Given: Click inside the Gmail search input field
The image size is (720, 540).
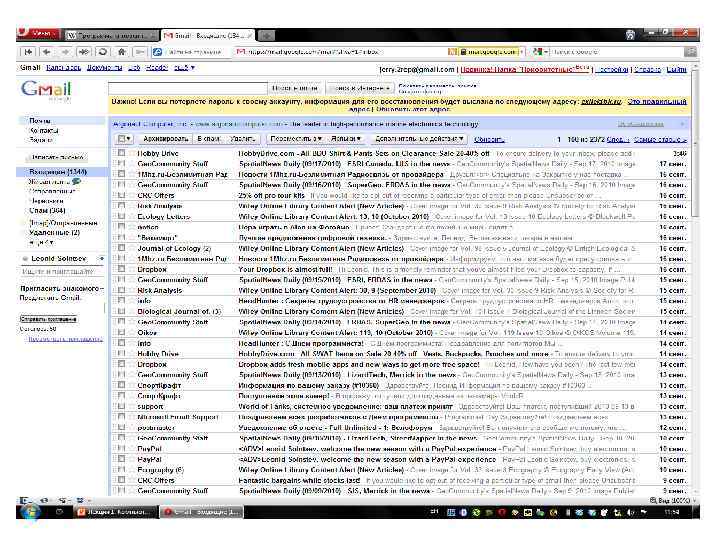Looking at the screenshot, I should [188, 88].
